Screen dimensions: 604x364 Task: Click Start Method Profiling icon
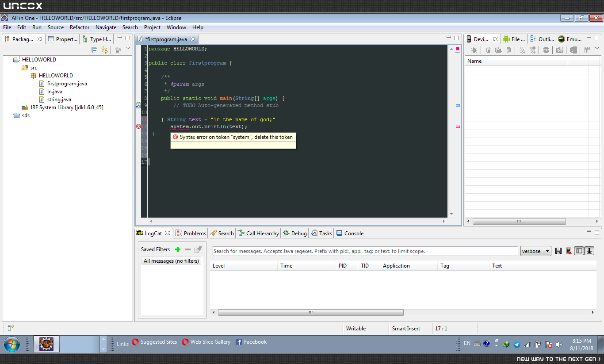(x=532, y=50)
